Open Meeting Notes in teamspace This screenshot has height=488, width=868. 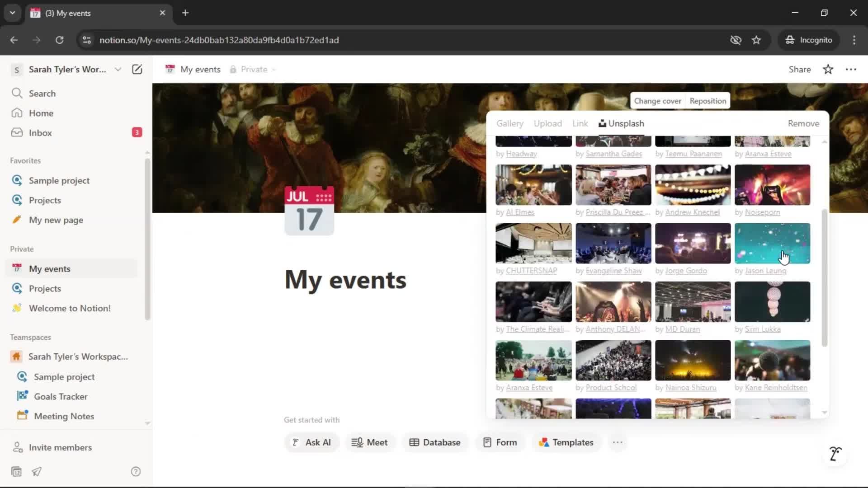(x=64, y=416)
